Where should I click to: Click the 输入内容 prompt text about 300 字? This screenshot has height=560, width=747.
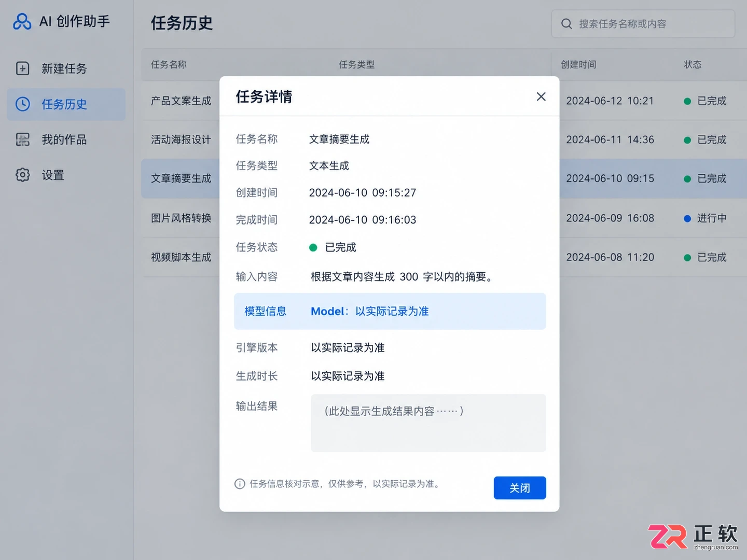coord(402,277)
